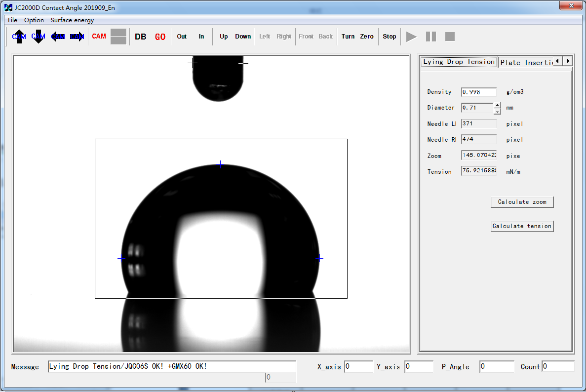The height and width of the screenshot is (392, 586).
Task: Click the gray split-rectangle toolbar icon
Action: [118, 37]
